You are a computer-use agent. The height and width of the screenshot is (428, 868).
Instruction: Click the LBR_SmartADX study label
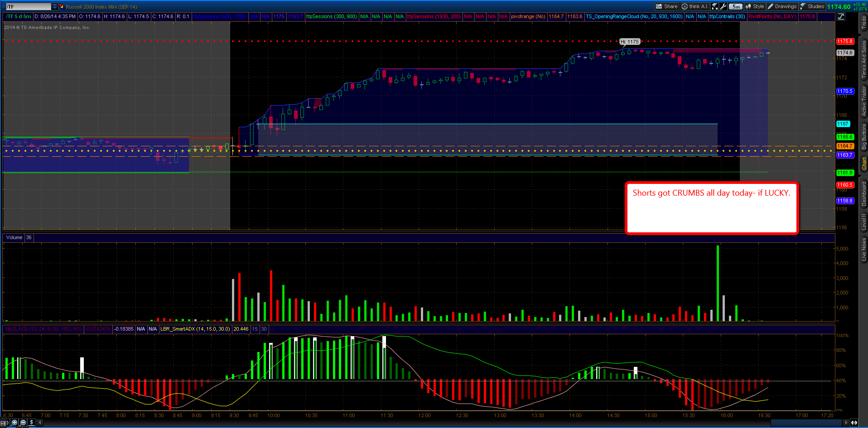(195, 329)
